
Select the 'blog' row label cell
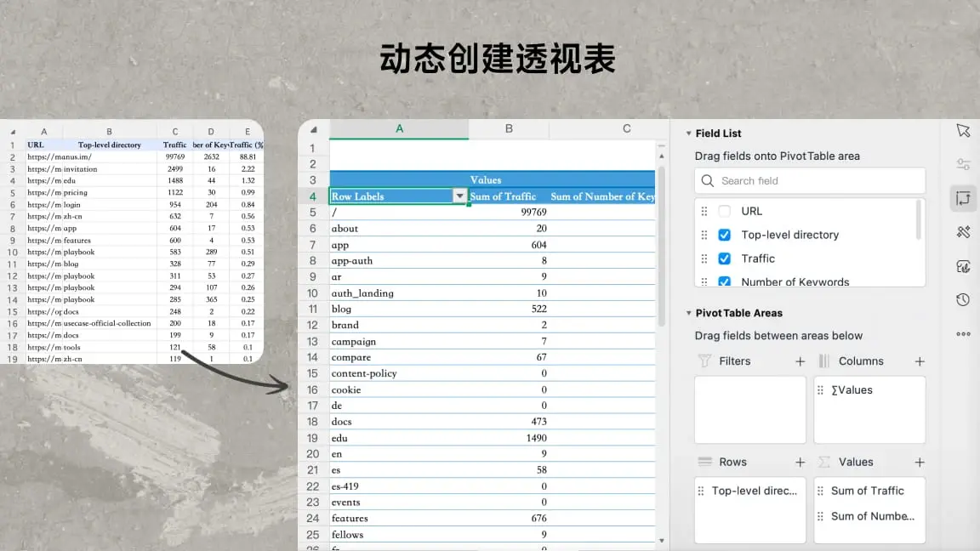click(399, 309)
